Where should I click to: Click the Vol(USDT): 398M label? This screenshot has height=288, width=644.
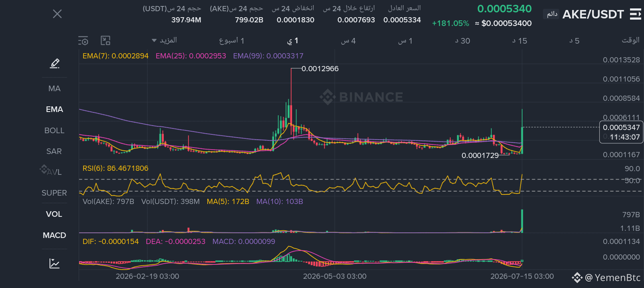pyautogui.click(x=171, y=202)
